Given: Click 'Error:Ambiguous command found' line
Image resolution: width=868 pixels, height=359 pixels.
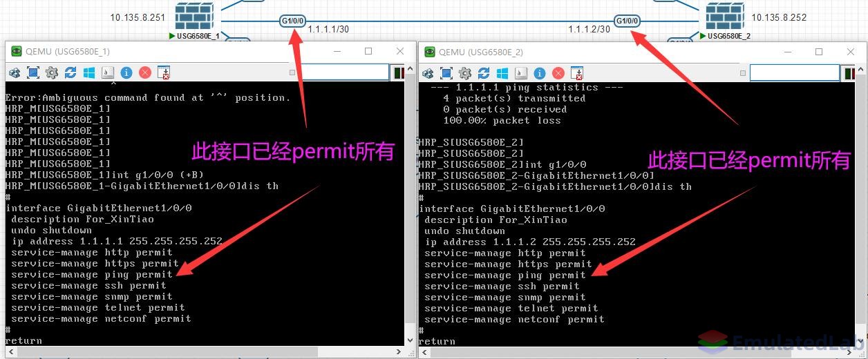Looking at the screenshot, I should tap(148, 97).
